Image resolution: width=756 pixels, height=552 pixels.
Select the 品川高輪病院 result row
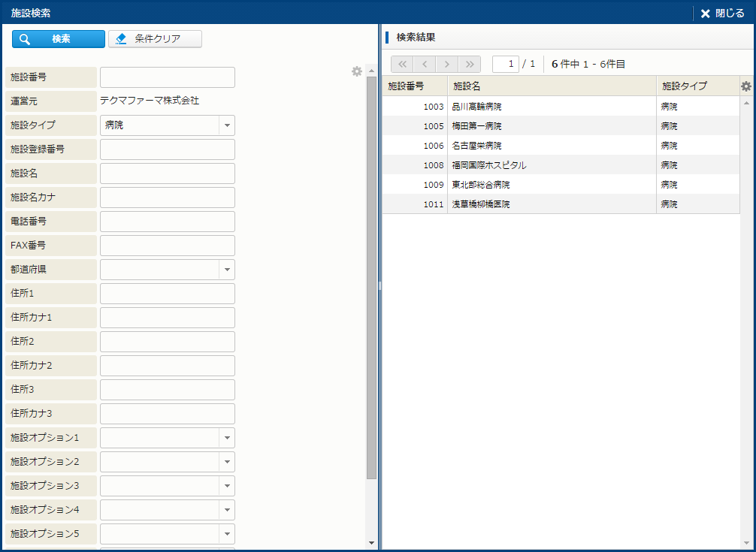pyautogui.click(x=552, y=107)
